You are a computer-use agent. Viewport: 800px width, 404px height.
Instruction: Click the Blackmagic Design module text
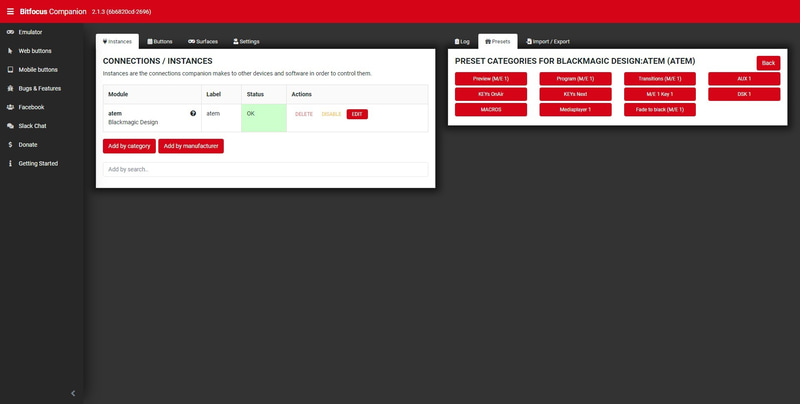133,122
